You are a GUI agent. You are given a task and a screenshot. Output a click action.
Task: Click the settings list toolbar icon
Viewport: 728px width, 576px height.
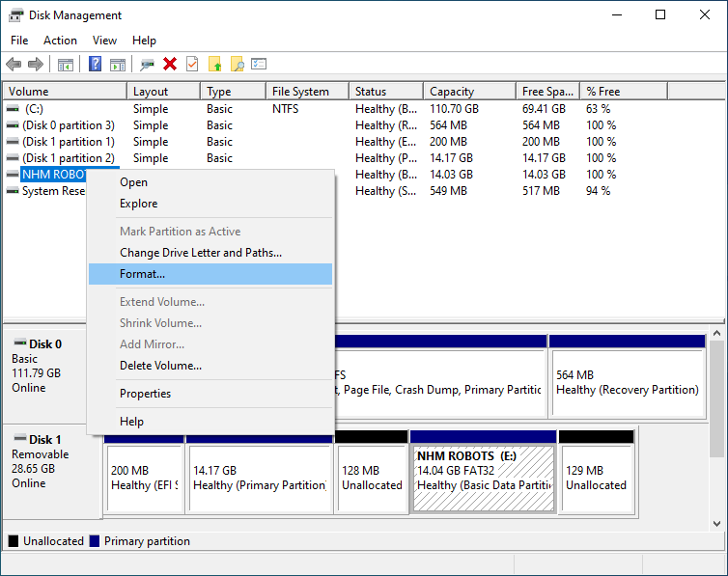tap(259, 64)
